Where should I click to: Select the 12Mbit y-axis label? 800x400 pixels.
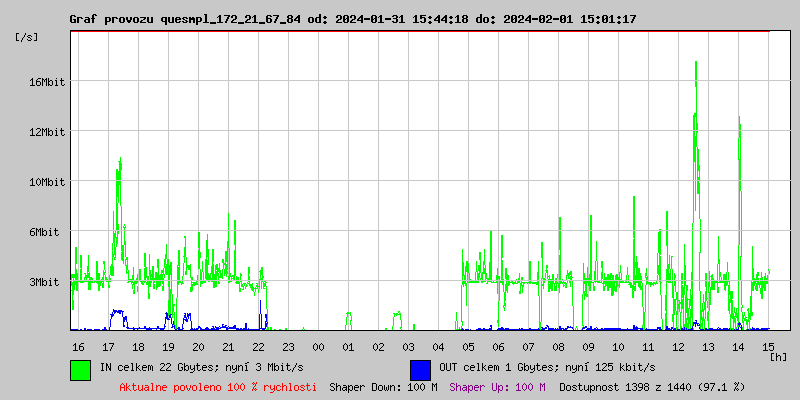pos(46,132)
